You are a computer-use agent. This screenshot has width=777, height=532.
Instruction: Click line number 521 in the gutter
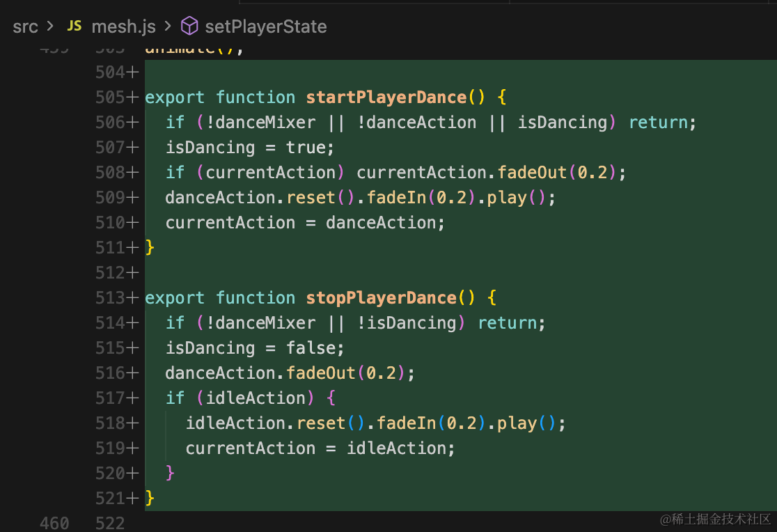tap(111, 498)
